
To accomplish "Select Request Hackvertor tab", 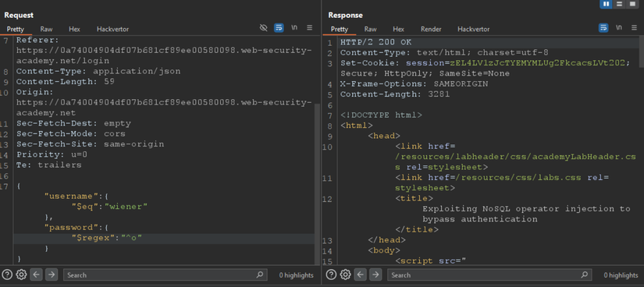I will (x=112, y=29).
